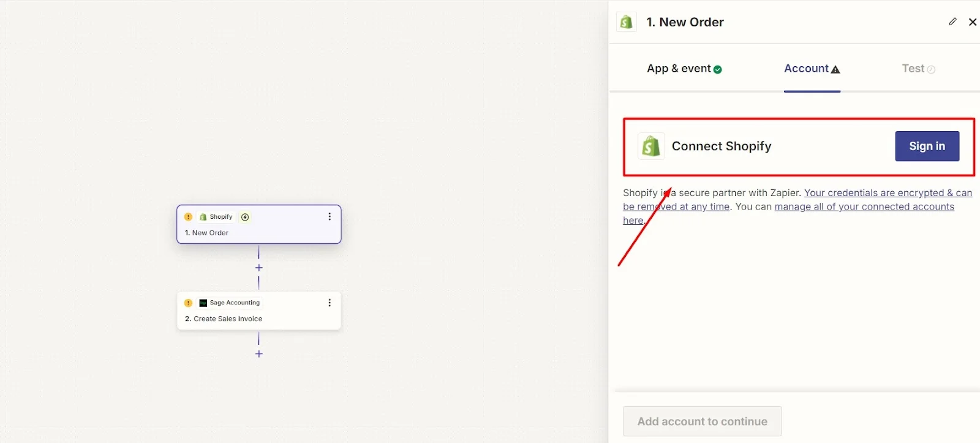Close the New Order panel
This screenshot has height=443, width=980.
coord(973,22)
